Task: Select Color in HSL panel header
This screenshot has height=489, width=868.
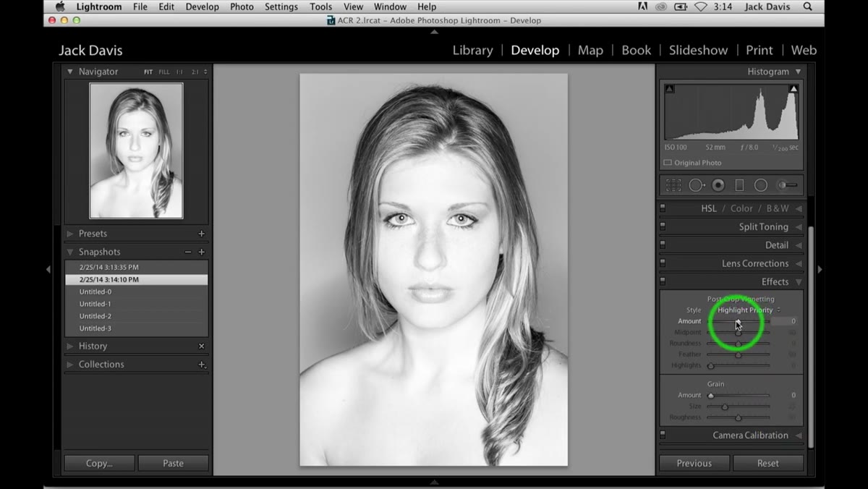Action: 741,208
